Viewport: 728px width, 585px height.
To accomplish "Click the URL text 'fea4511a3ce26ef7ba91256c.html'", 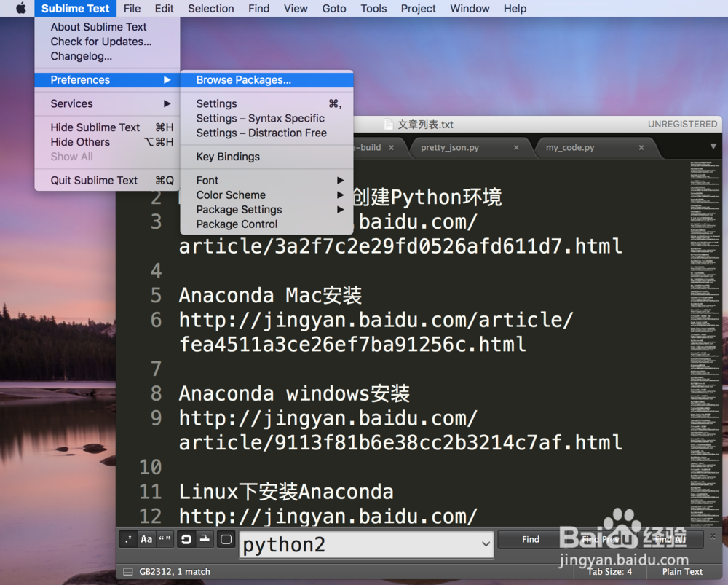I will click(x=353, y=345).
